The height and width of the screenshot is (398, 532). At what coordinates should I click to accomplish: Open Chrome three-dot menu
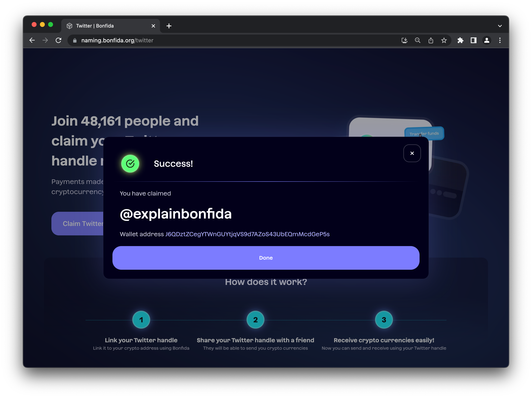point(500,40)
